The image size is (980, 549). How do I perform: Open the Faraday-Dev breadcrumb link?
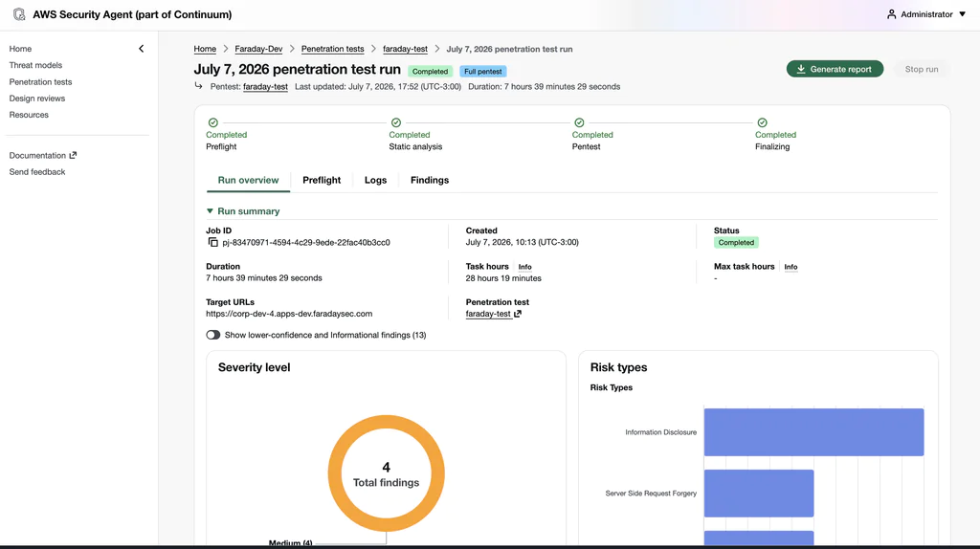258,49
